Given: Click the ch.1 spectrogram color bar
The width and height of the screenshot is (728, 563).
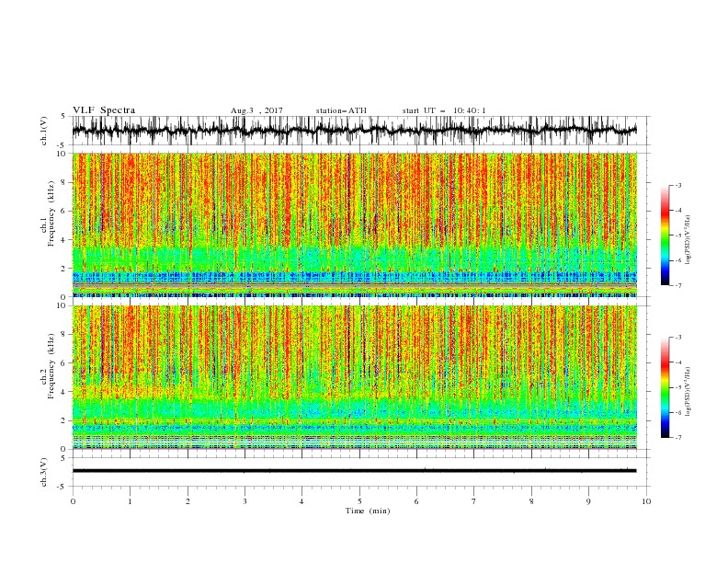Looking at the screenshot, I should pyautogui.click(x=665, y=236).
